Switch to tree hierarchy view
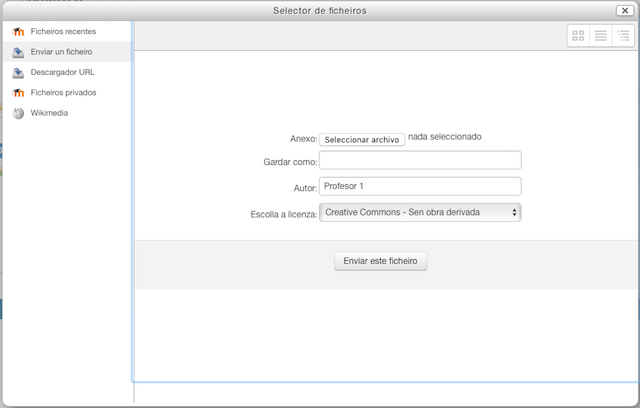The width and height of the screenshot is (640, 408). (x=623, y=35)
